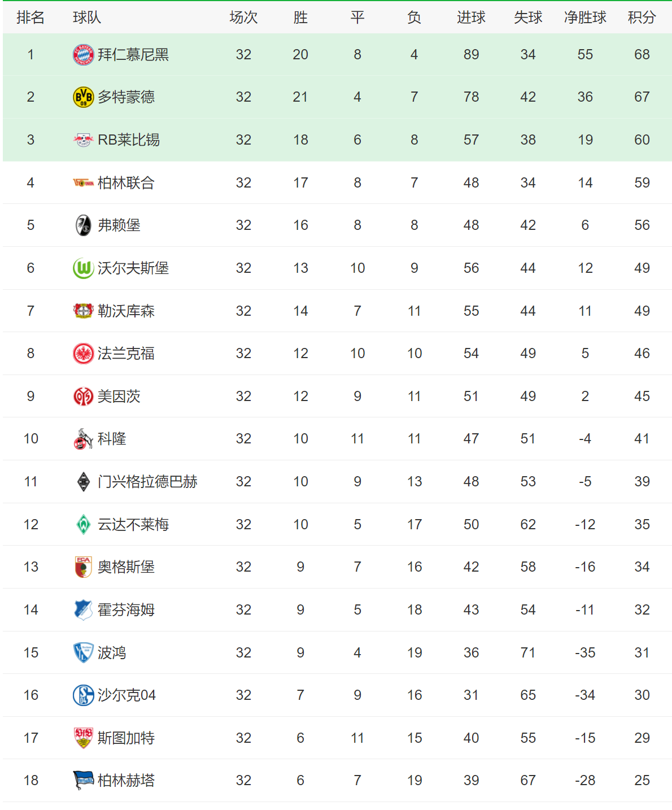
Task: Open team name 霍芬海姆
Action: click(x=126, y=610)
